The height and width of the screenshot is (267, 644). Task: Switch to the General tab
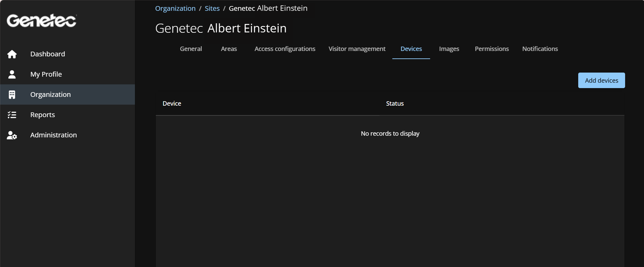[191, 49]
